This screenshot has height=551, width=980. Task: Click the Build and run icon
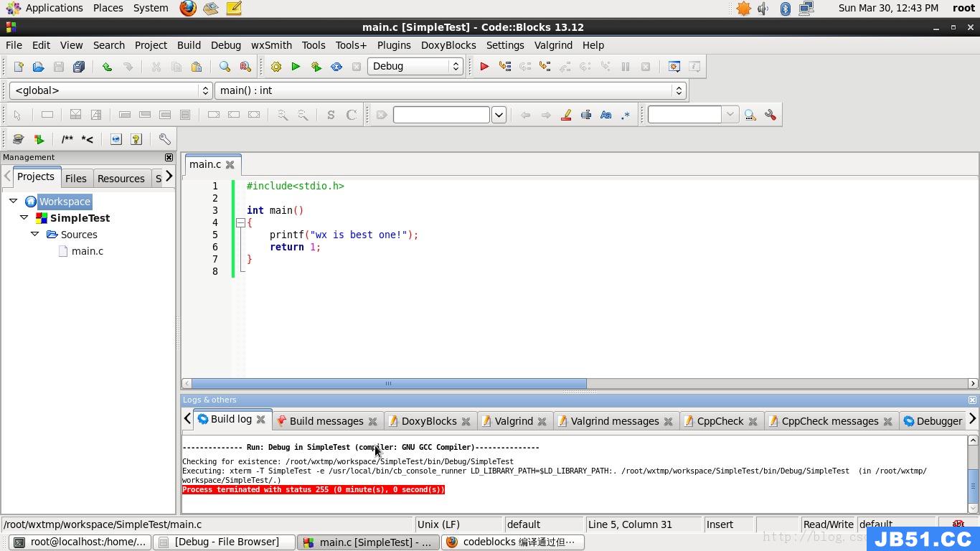[x=316, y=67]
